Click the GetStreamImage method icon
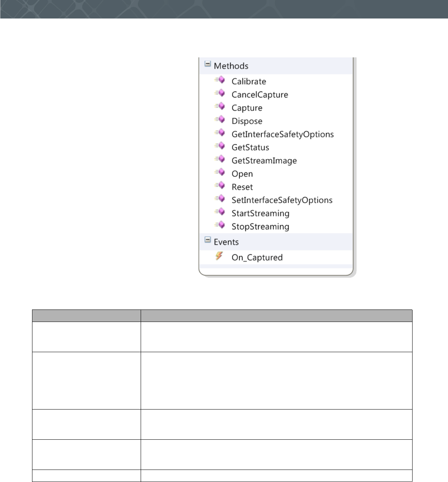Image resolution: width=448 pixels, height=482 pixels. [220, 159]
